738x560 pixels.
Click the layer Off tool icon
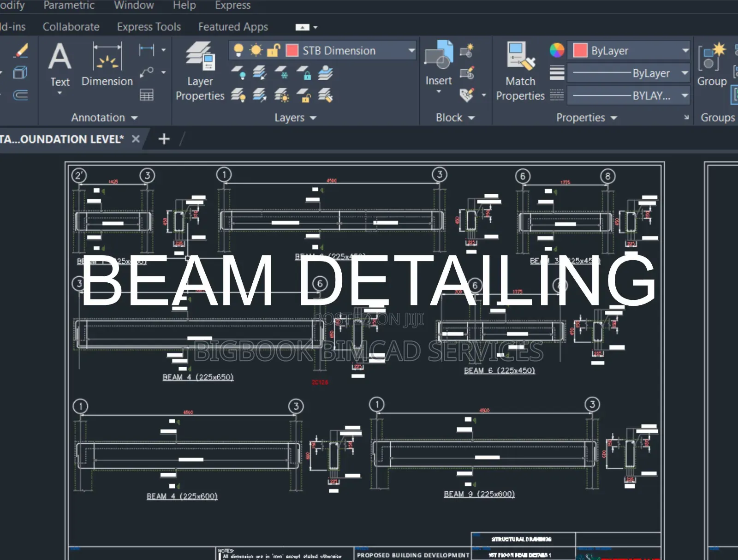point(238,72)
